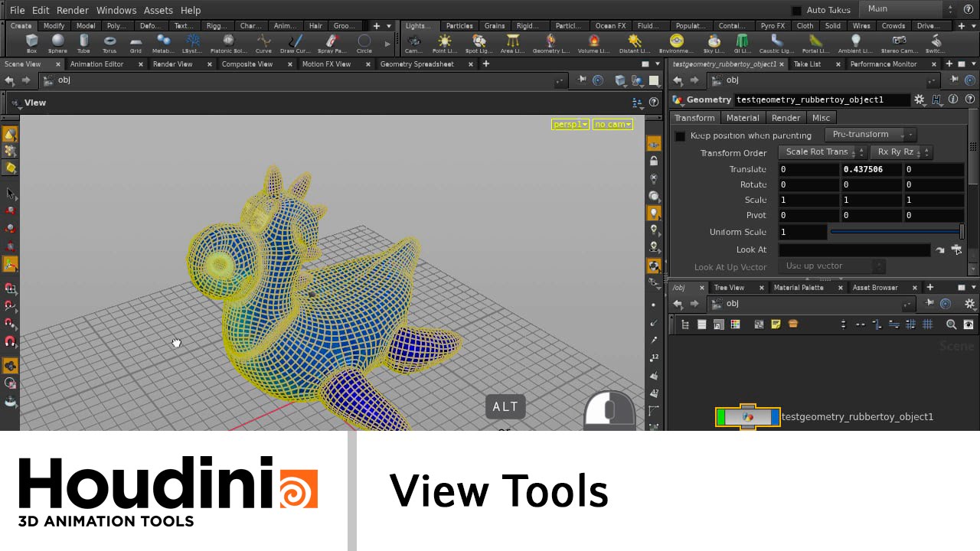The height and width of the screenshot is (551, 980).
Task: Enable Keep position when parenting checkbox
Action: (x=680, y=136)
